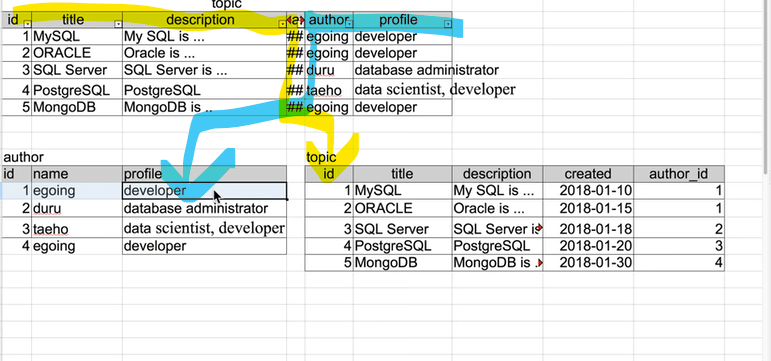Viewport: 771px width, 361px height.
Task: Select author_id cell 3 in the 2018-01-20 row
Action: 679,246
